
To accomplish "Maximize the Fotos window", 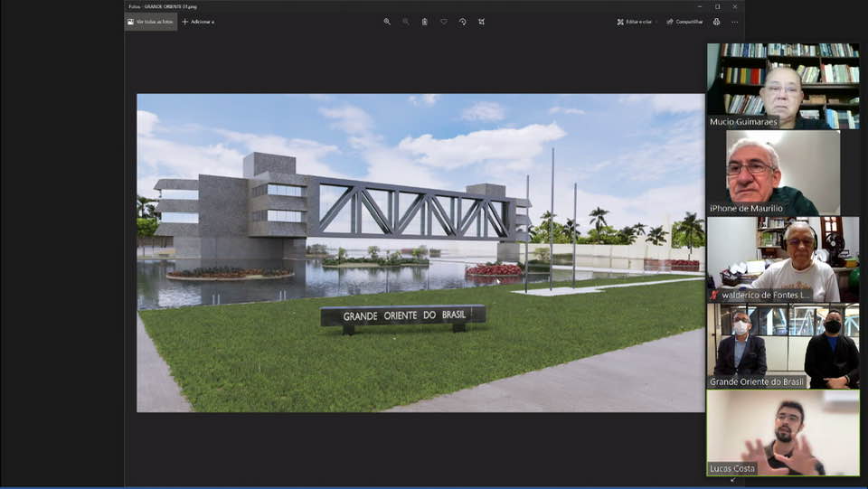I will coord(717,6).
